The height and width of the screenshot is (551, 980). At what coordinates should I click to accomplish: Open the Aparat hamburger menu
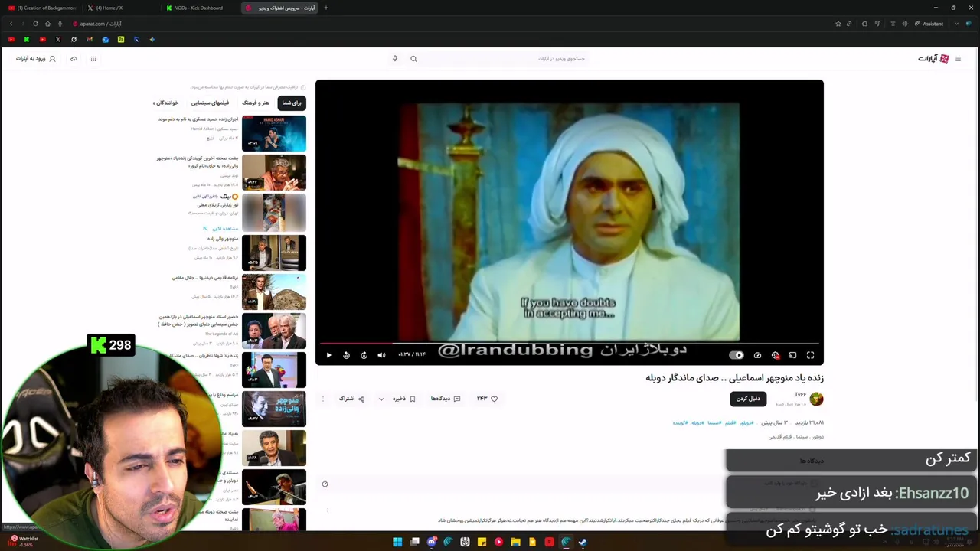click(958, 58)
